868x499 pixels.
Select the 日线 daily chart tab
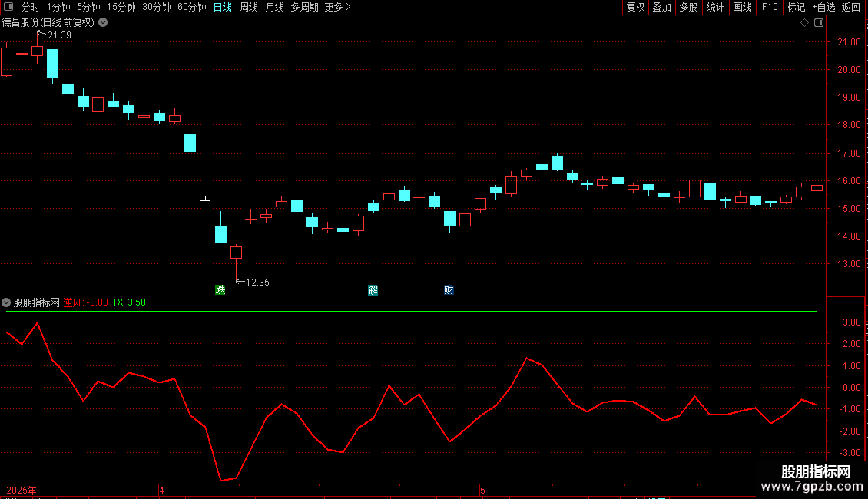tap(223, 7)
